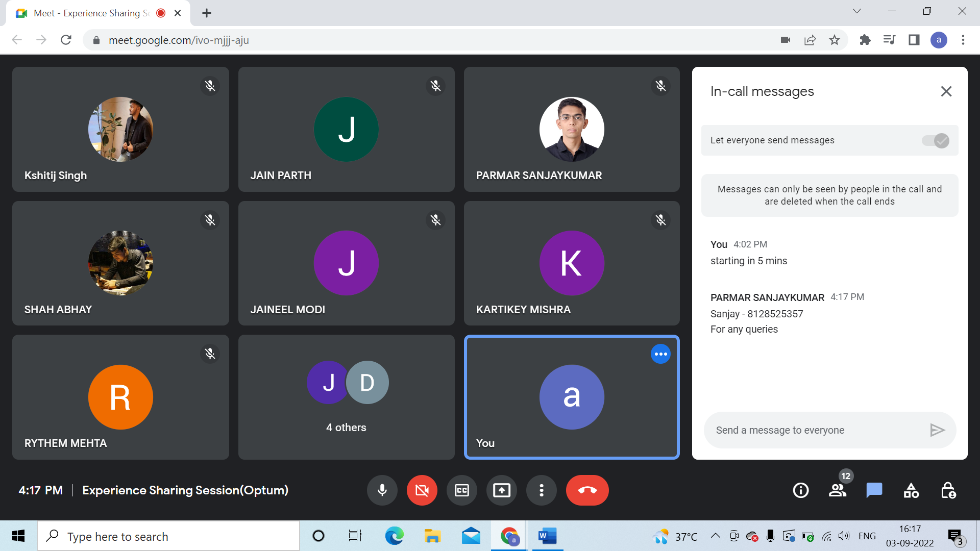Click the present now button
This screenshot has width=980, height=551.
501,490
